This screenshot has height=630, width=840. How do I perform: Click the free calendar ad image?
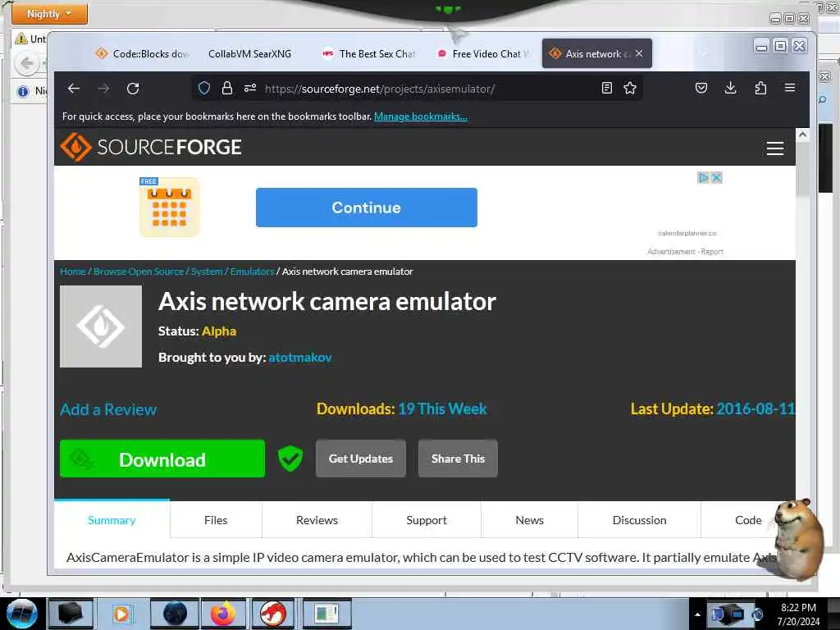click(169, 207)
